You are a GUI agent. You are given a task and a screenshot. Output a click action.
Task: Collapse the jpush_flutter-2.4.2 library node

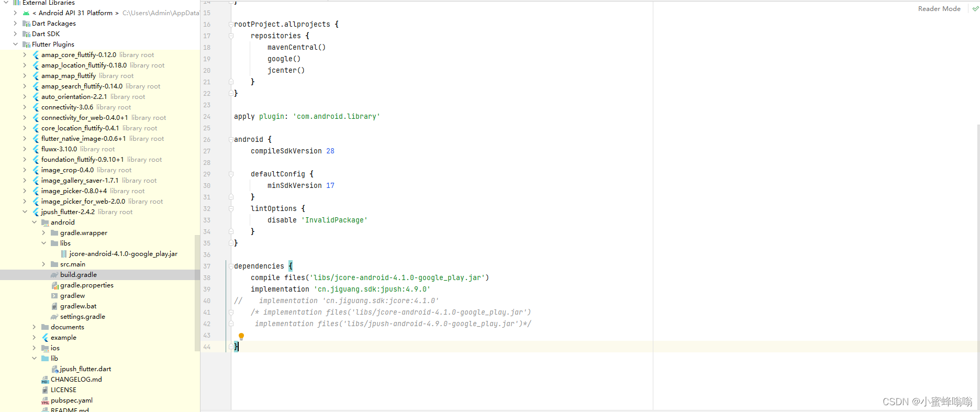25,212
